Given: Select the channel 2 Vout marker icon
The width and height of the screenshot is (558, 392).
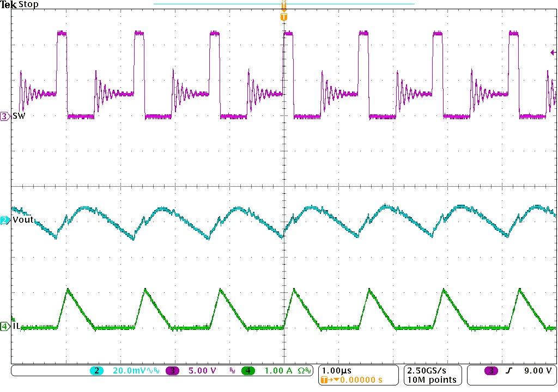Looking at the screenshot, I should pyautogui.click(x=4, y=220).
